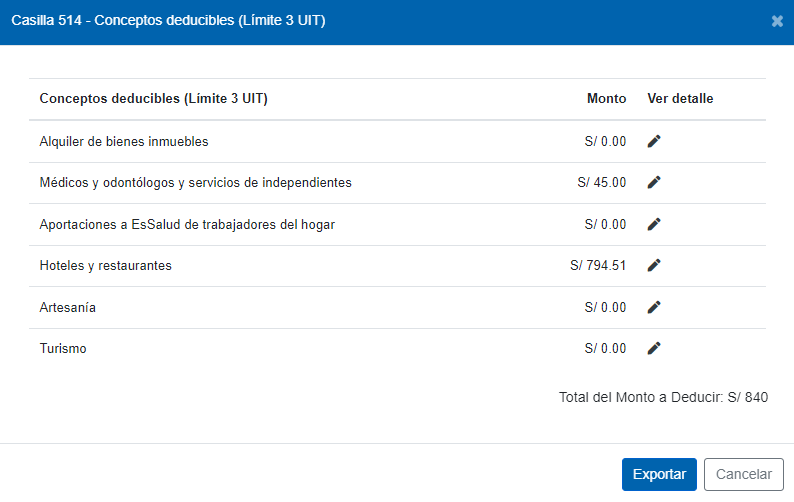Select the Hoteles y restaurantes row label
This screenshot has height=502, width=794.
coord(105,266)
